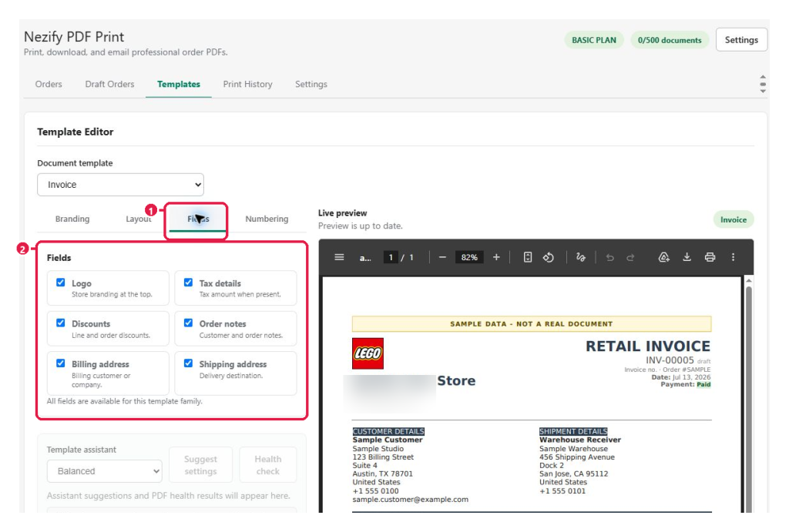
Task: Click the CUSTOMER DETAILS heading
Action: [388, 431]
